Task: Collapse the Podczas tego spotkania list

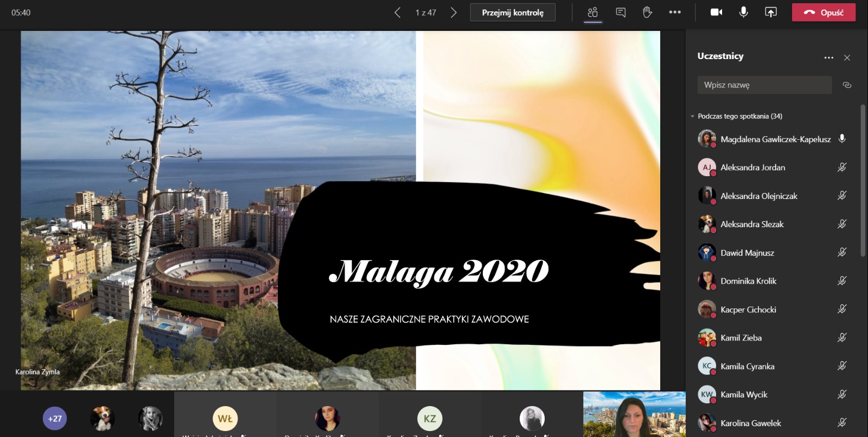Action: tap(692, 117)
